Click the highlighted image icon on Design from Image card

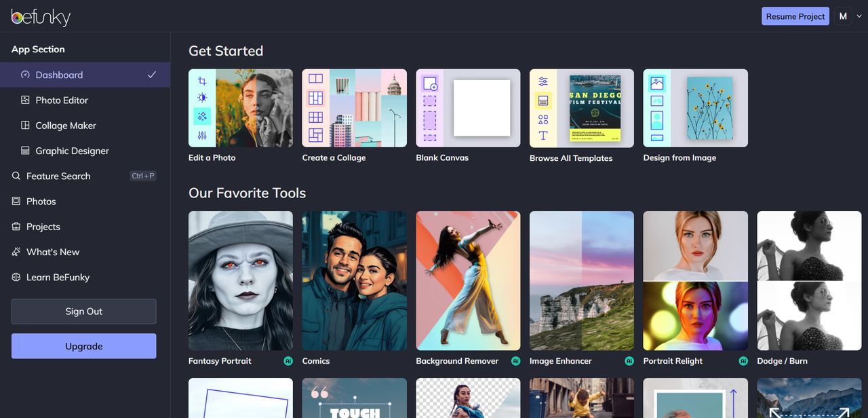(x=656, y=83)
